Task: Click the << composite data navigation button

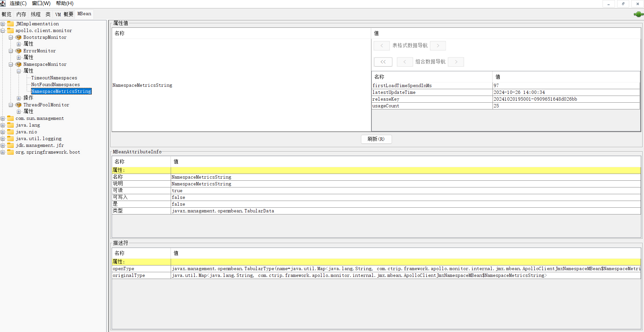Action: tap(383, 62)
